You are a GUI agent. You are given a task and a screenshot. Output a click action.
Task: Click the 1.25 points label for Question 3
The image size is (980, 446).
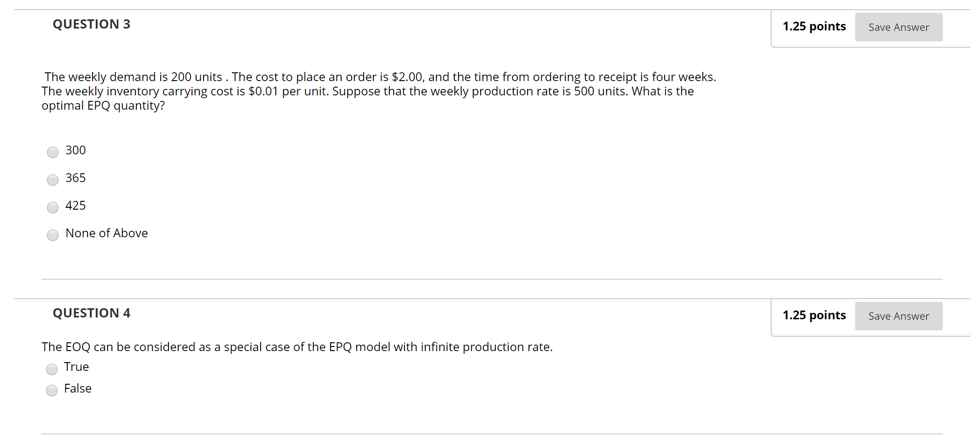tap(814, 26)
